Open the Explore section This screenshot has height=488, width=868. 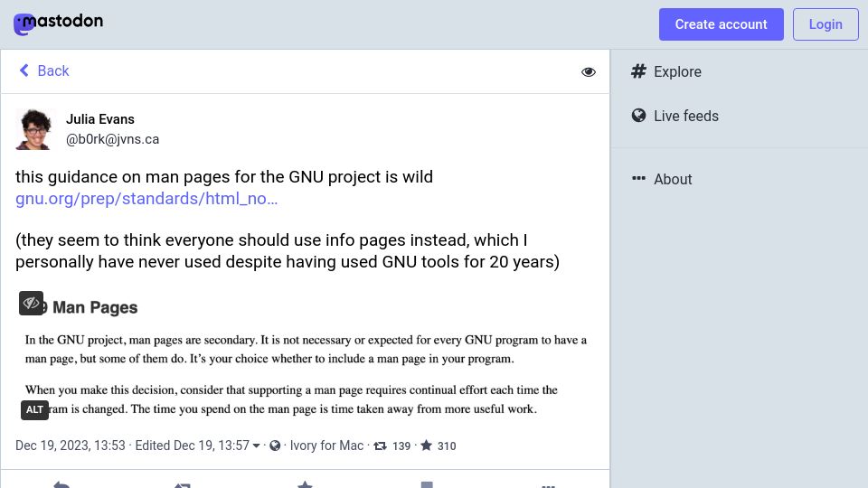pos(666,72)
